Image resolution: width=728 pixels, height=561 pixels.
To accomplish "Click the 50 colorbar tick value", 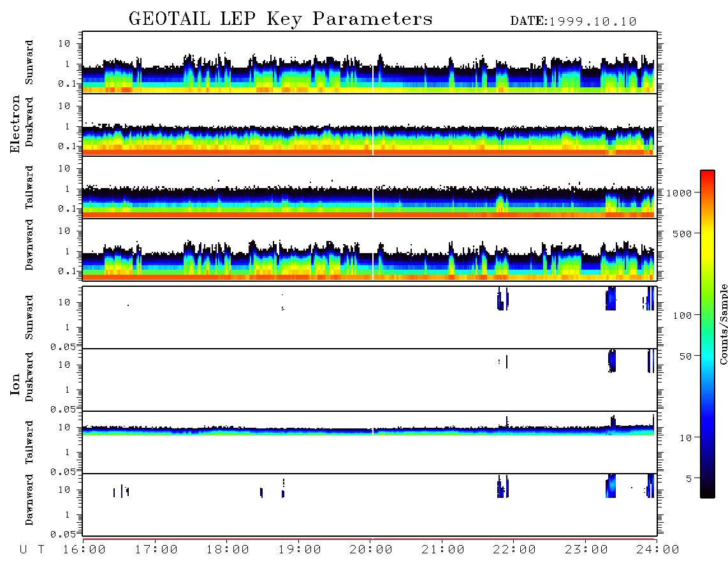I will tap(685, 356).
